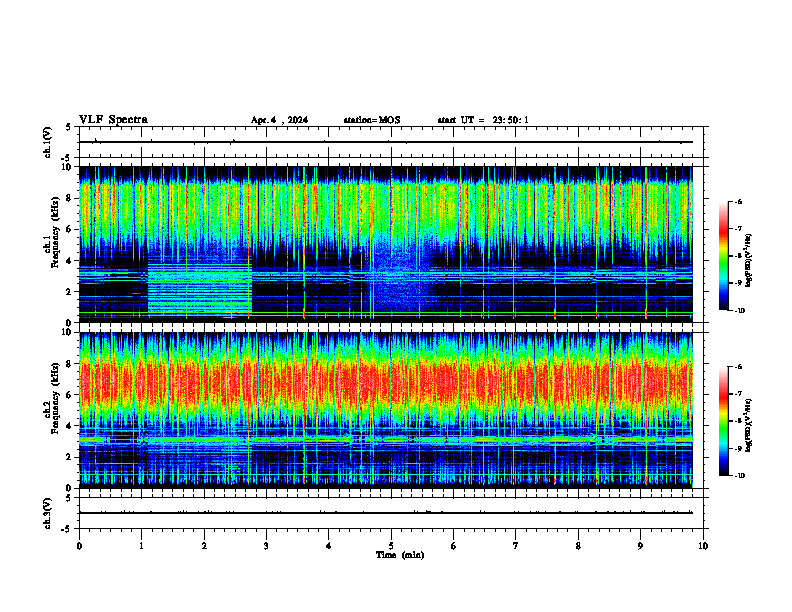Click the striped harmonic block in ch.1 spectrogram
Image resolution: width=792 pixels, height=612 pixels.
tap(200, 288)
